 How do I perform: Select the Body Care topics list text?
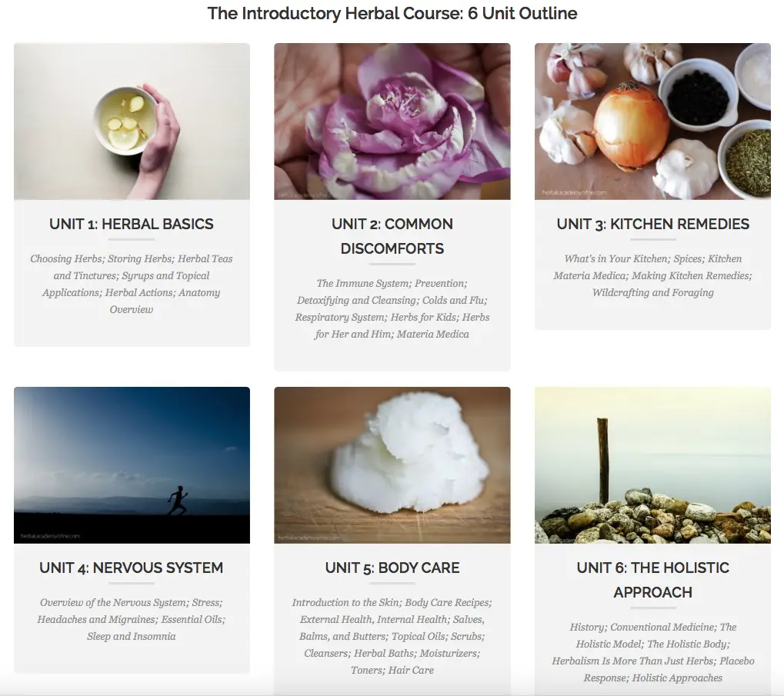[x=392, y=636]
